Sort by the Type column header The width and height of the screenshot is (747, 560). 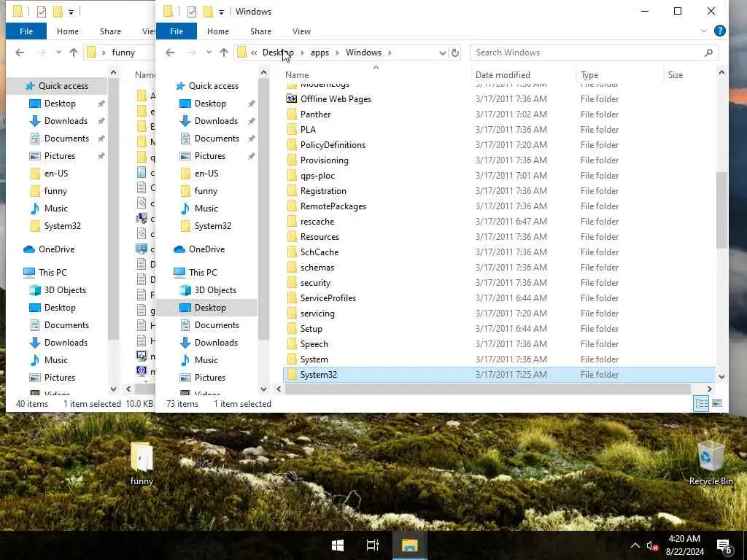tap(589, 75)
